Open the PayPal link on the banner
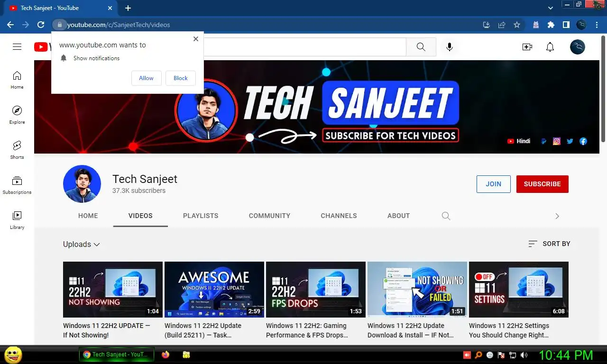This screenshot has width=607, height=364. (543, 141)
